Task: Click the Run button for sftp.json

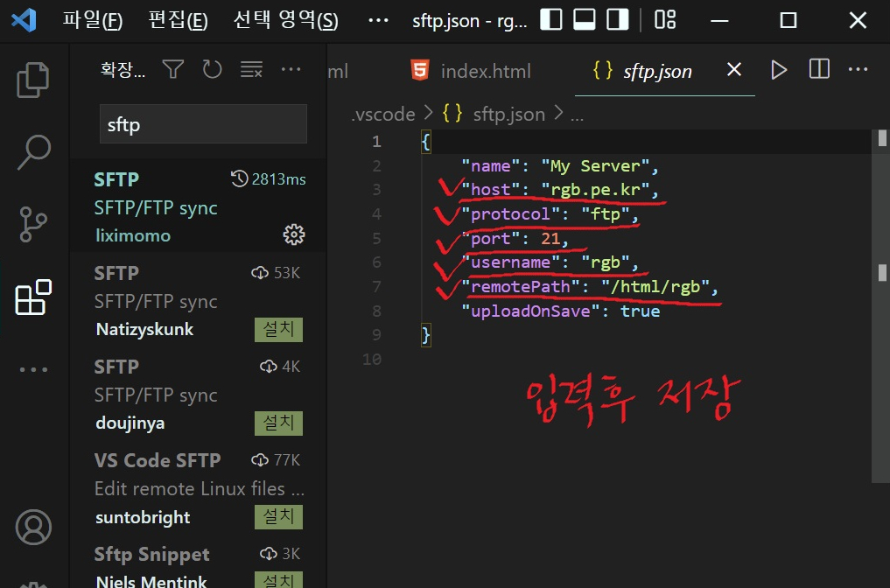Action: [779, 69]
